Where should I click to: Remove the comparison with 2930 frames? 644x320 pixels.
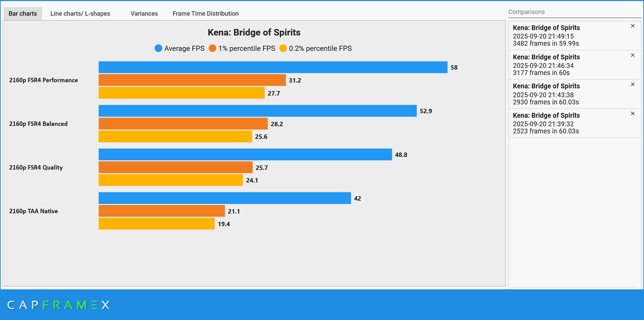click(633, 84)
